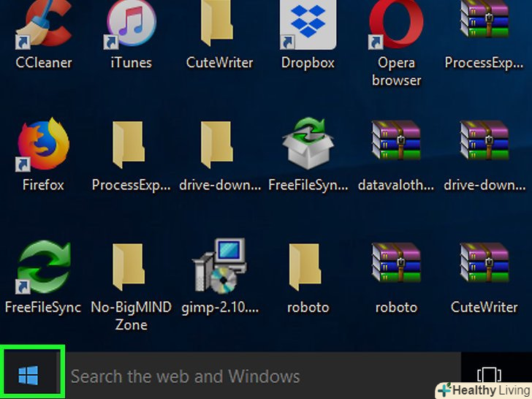
Task: Select the ProcessExp... WinRAR archive icon
Action: click(484, 19)
